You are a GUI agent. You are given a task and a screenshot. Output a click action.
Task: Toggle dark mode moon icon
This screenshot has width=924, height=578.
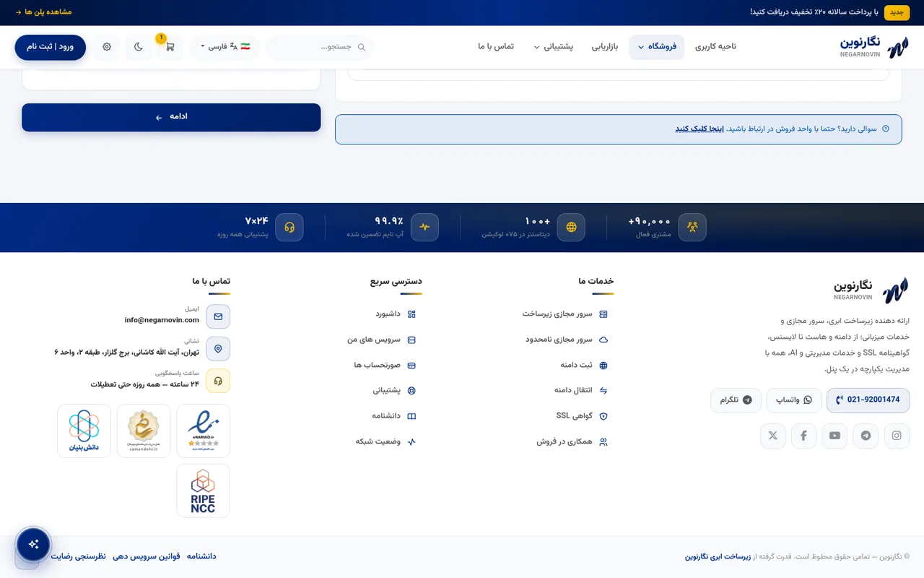[139, 47]
